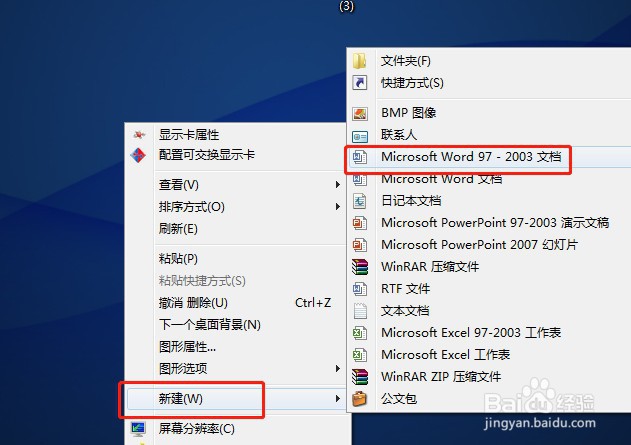Select 排序方式(O) in the context menu
The width and height of the screenshot is (631, 445).
[192, 207]
